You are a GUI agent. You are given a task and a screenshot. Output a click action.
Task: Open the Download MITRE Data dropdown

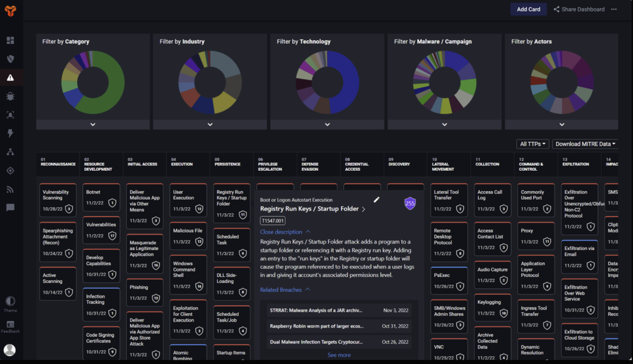(585, 144)
